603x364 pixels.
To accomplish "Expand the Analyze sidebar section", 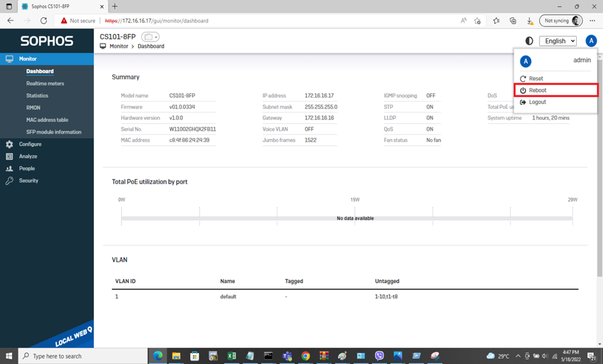I will pyautogui.click(x=28, y=156).
